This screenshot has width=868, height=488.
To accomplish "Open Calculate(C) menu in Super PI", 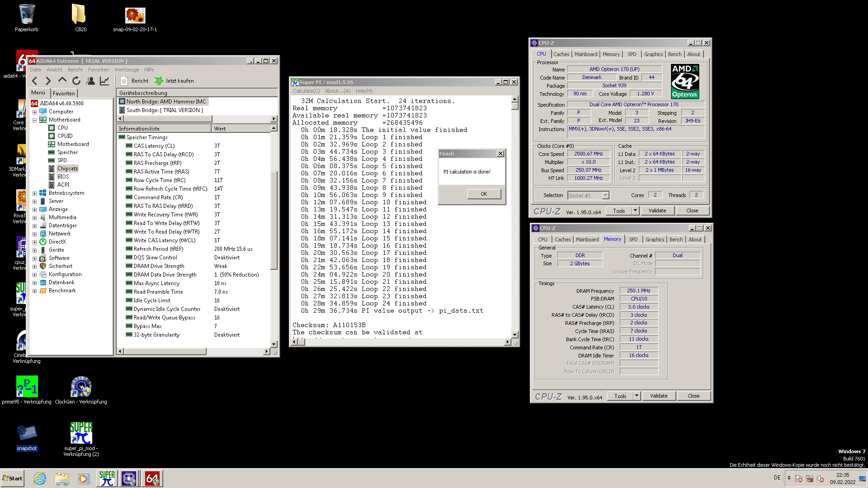I will [x=306, y=91].
